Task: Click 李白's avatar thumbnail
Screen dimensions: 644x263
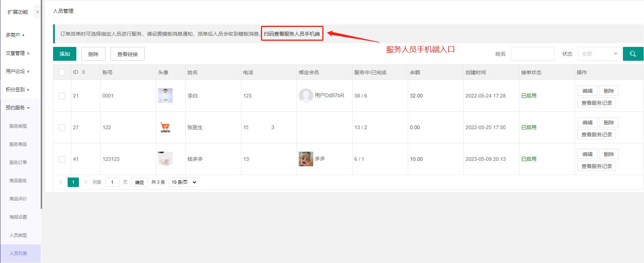Action: click(165, 96)
